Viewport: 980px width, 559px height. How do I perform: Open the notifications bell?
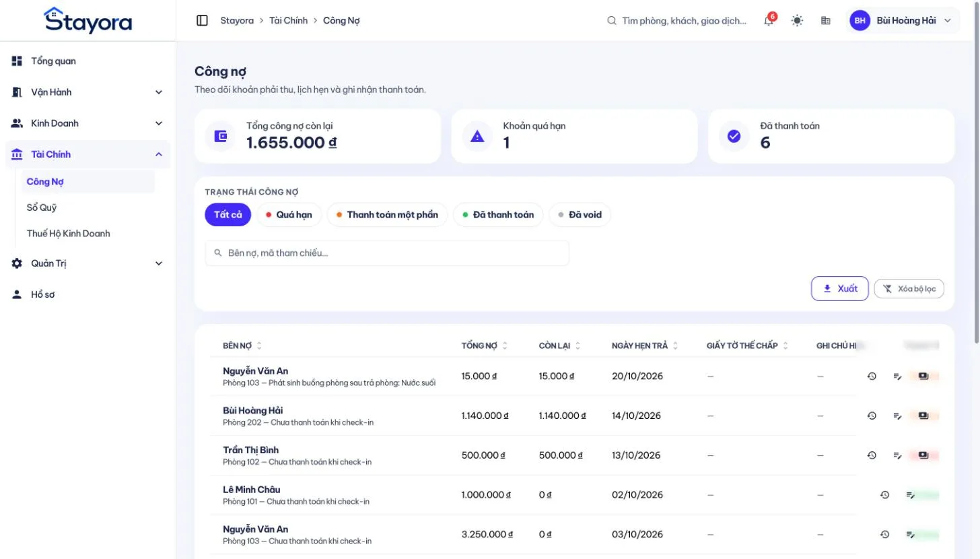[769, 21]
